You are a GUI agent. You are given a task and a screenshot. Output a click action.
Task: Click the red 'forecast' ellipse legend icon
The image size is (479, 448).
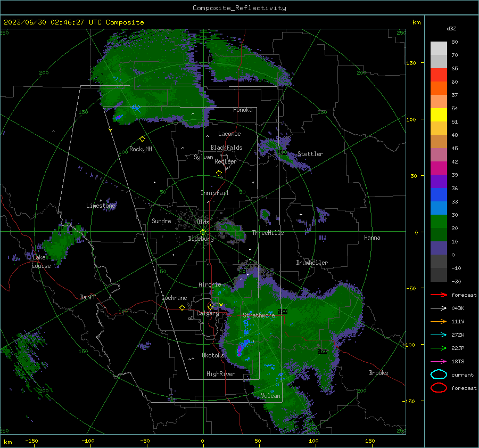[x=439, y=388]
